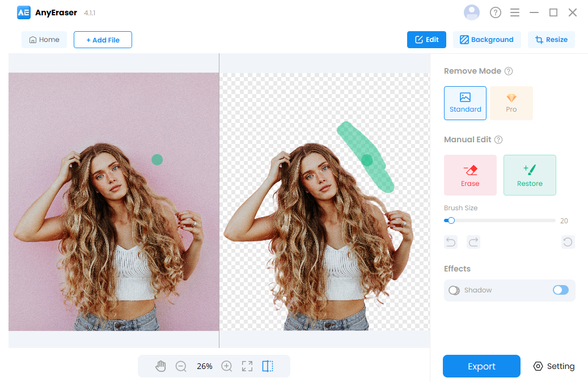Image resolution: width=588 pixels, height=382 pixels.
Task: Switch to the Background tab
Action: point(487,40)
